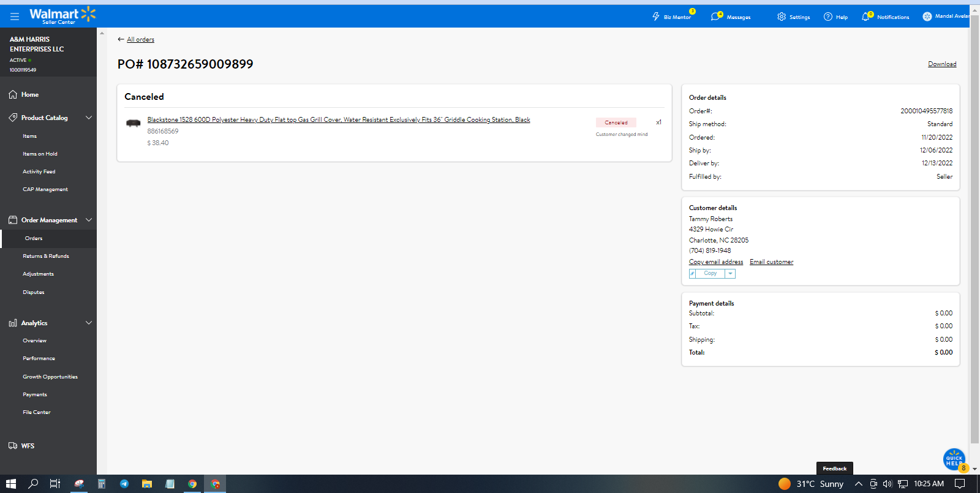The height and width of the screenshot is (493, 980).
Task: Click Copy email address link
Action: point(716,262)
